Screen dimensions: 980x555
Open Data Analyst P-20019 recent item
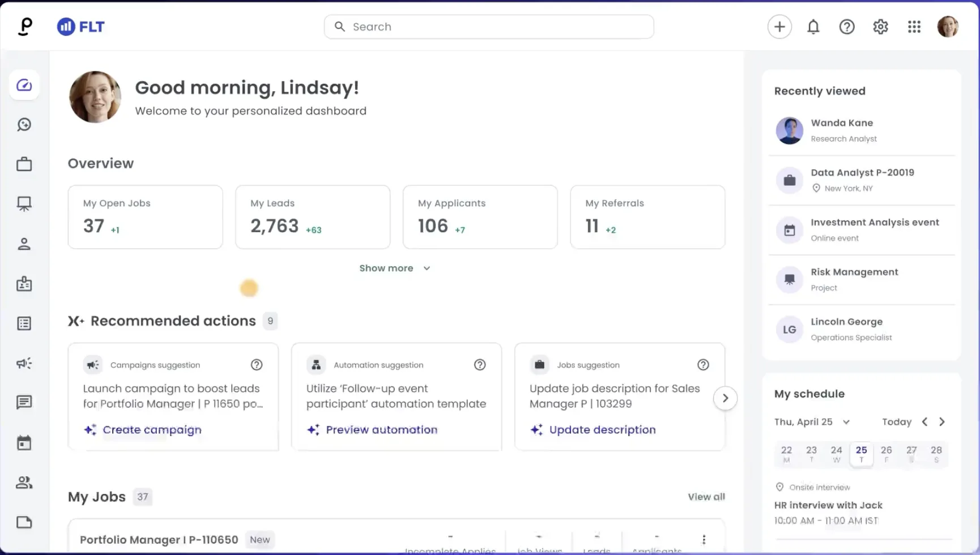[862, 180]
